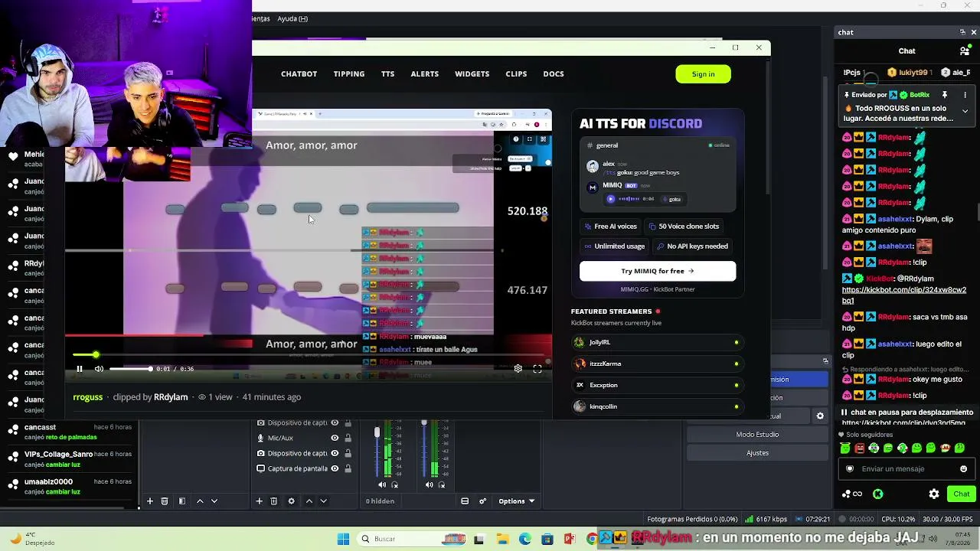This screenshot has width=980, height=551.
Task: Open the kickbot.com clip link in chat
Action: (x=904, y=295)
